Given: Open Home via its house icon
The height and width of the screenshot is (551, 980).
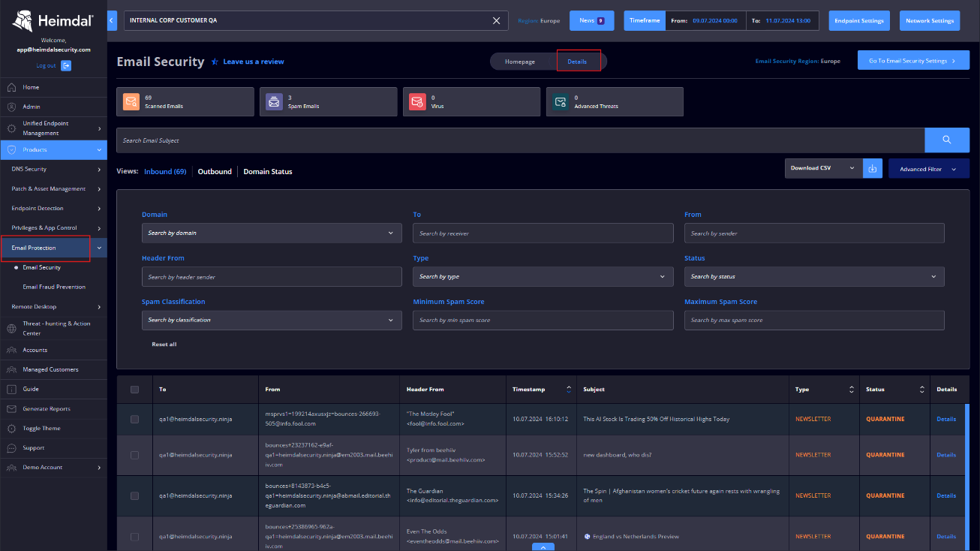Looking at the screenshot, I should (x=11, y=87).
